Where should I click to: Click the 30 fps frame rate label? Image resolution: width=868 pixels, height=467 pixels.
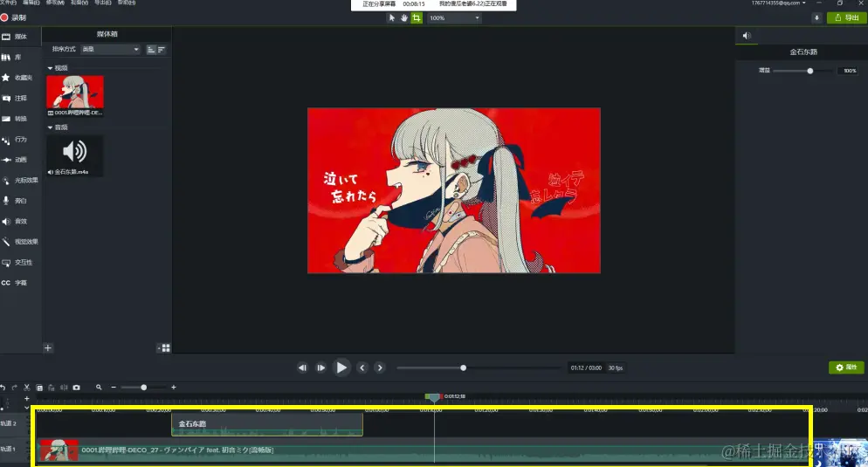tap(616, 368)
